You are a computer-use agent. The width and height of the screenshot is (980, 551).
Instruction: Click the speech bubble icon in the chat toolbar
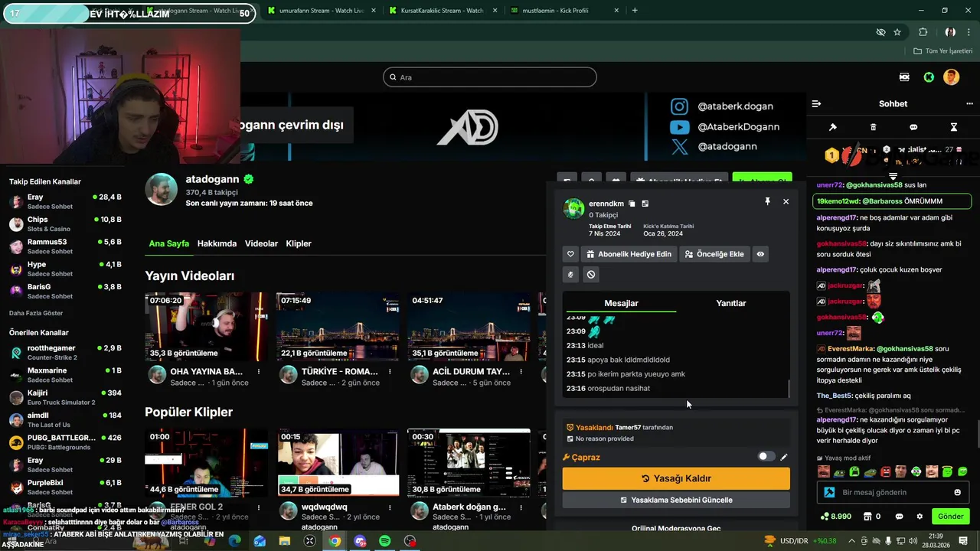tap(913, 127)
